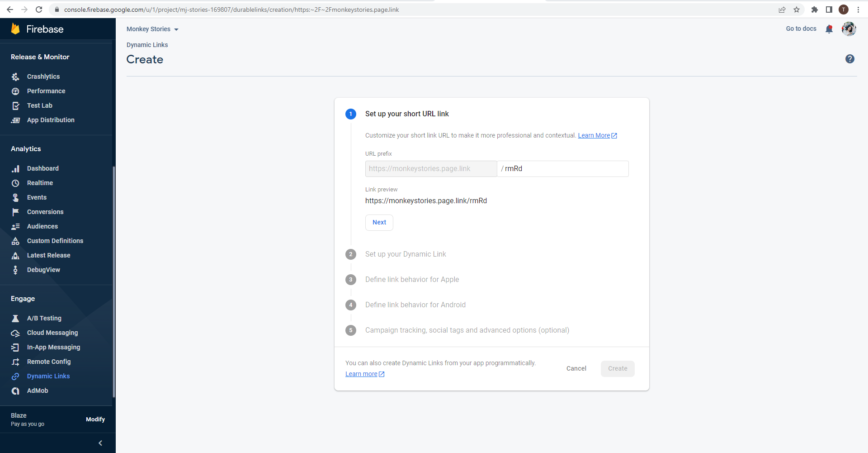
Task: Open the Latest Release icon
Action: pos(15,255)
